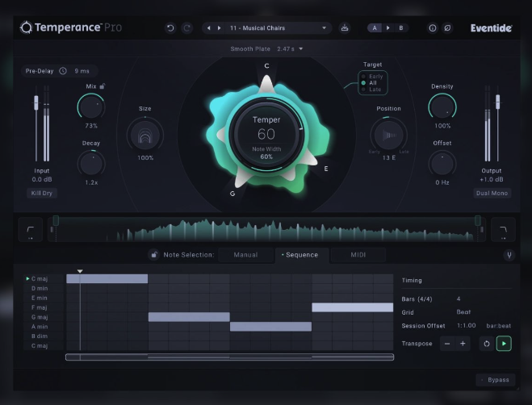Open the Grid Beat dropdown
Screen dimensions: 532x405
(463, 312)
